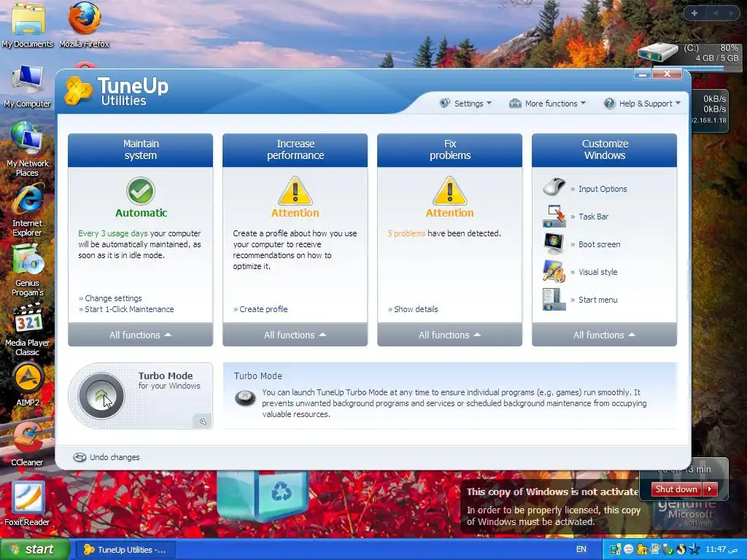The image size is (747, 560).
Task: Expand All functions under Increase performance
Action: tap(295, 335)
